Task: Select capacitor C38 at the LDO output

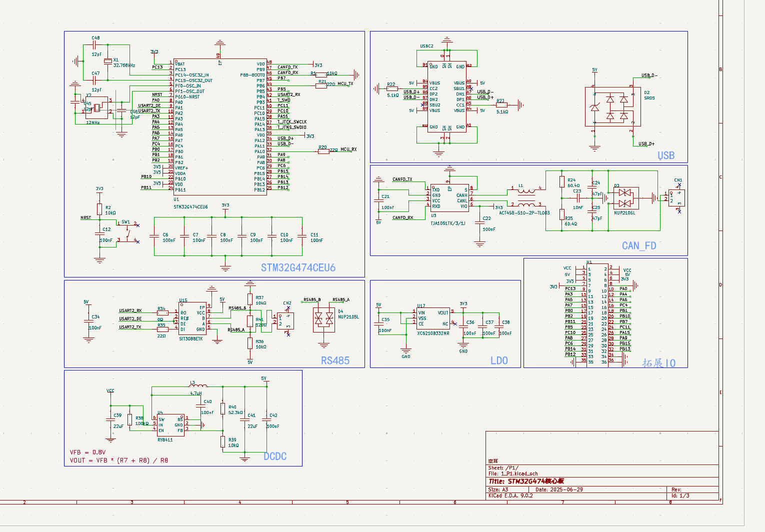Action: click(x=498, y=327)
